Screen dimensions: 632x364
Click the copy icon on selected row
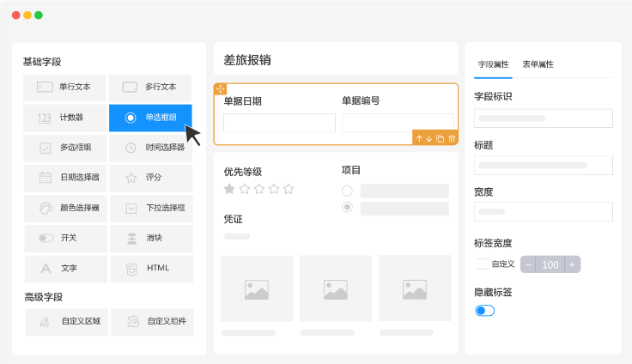440,138
